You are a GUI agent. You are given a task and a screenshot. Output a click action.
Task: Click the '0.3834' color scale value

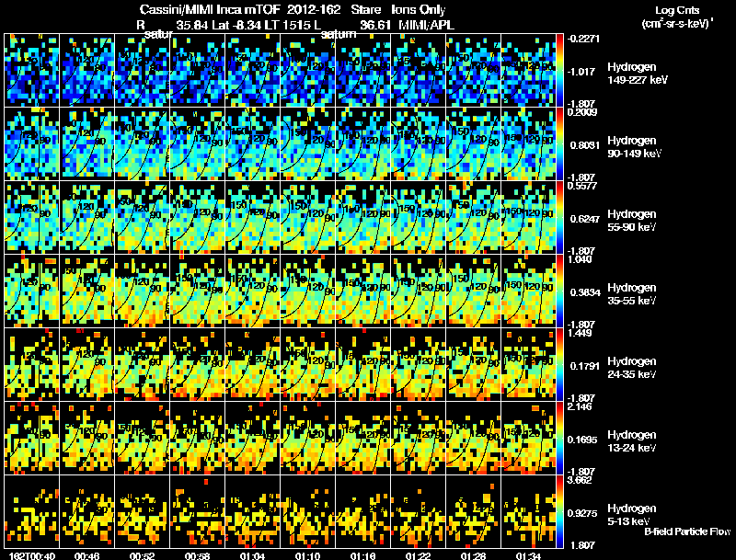pyautogui.click(x=585, y=292)
